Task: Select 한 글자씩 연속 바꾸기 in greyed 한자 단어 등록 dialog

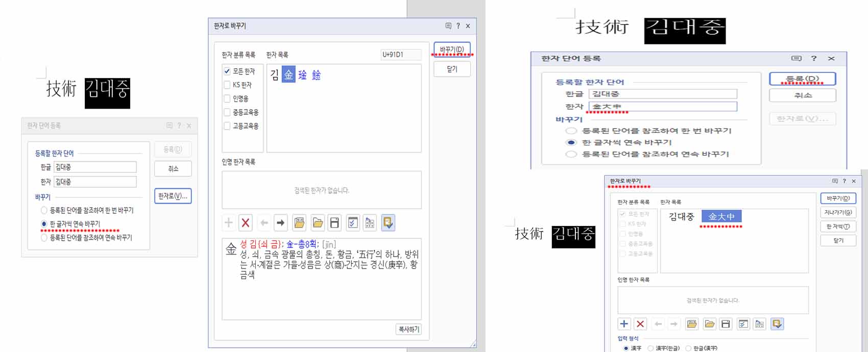Action: coord(44,224)
